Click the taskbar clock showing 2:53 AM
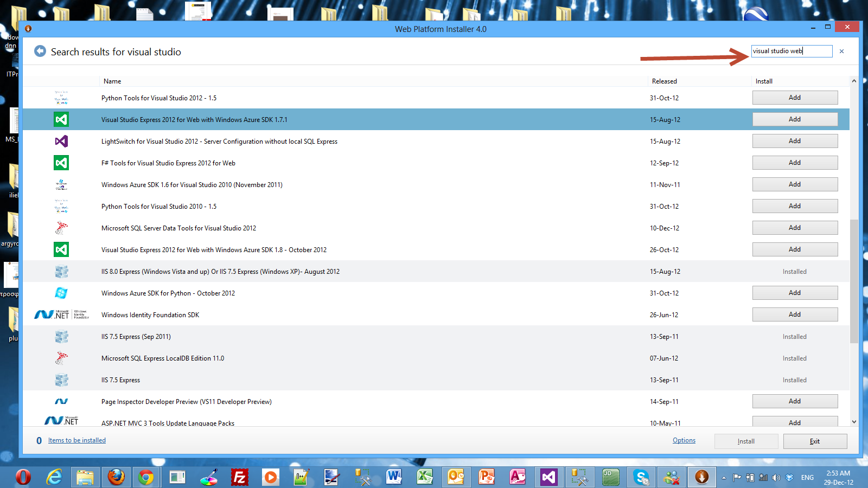Viewport: 868px width, 488px height. click(x=838, y=478)
